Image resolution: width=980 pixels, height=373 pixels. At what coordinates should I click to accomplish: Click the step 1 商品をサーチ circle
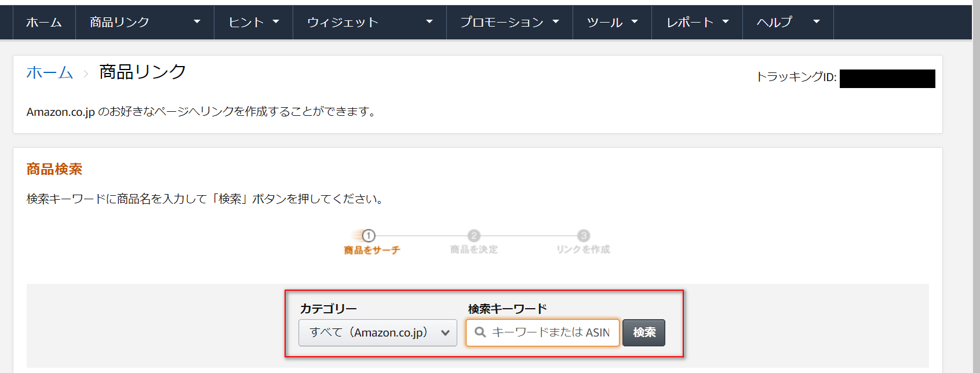[x=369, y=236]
